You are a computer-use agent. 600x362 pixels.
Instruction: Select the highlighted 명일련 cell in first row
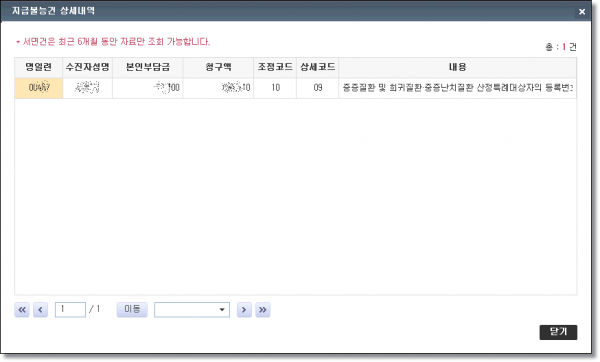tap(39, 88)
